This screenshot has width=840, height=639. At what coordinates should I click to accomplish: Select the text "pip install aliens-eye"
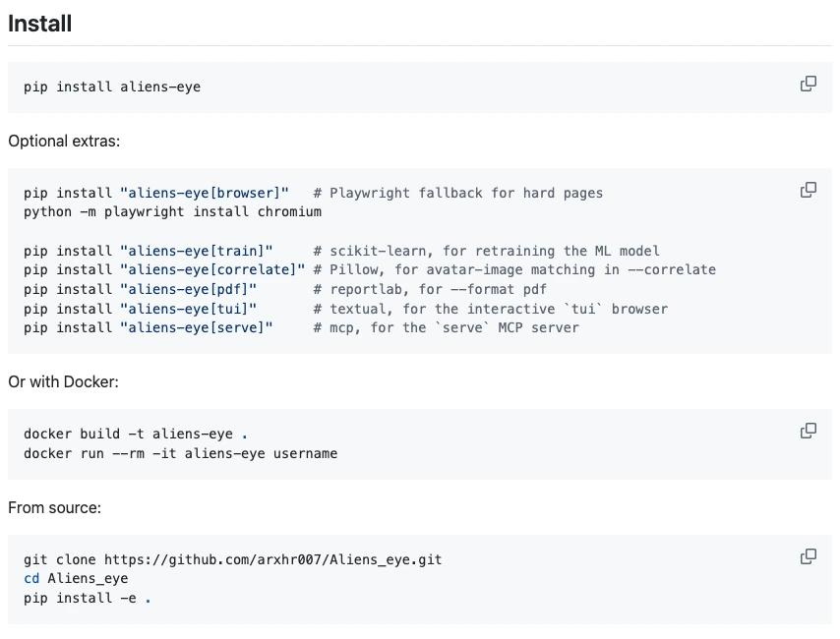(112, 87)
